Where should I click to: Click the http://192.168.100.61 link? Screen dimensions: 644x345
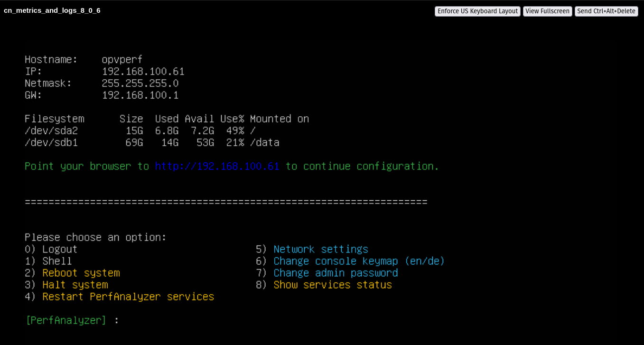tap(217, 166)
